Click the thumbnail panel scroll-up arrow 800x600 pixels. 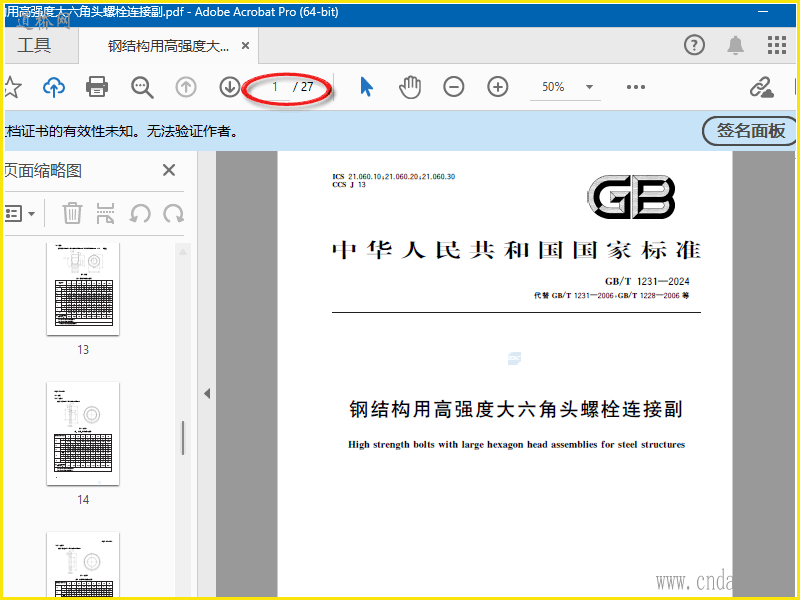tap(183, 252)
